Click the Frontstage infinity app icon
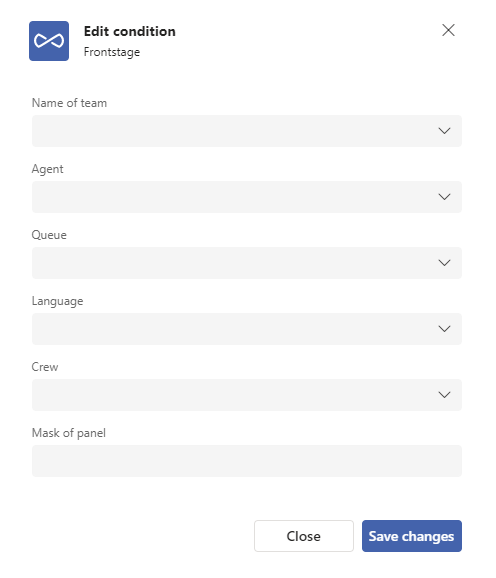 click(x=49, y=41)
